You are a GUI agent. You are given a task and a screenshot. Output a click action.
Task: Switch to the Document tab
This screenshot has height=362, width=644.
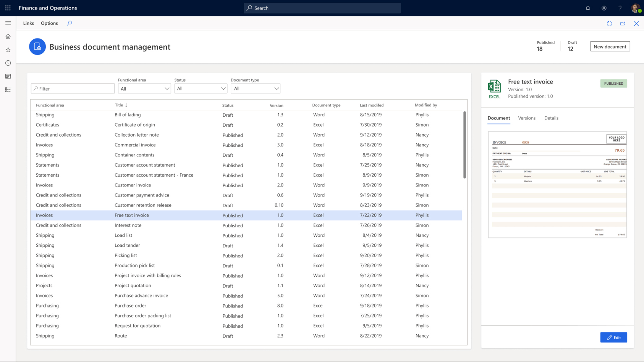498,118
